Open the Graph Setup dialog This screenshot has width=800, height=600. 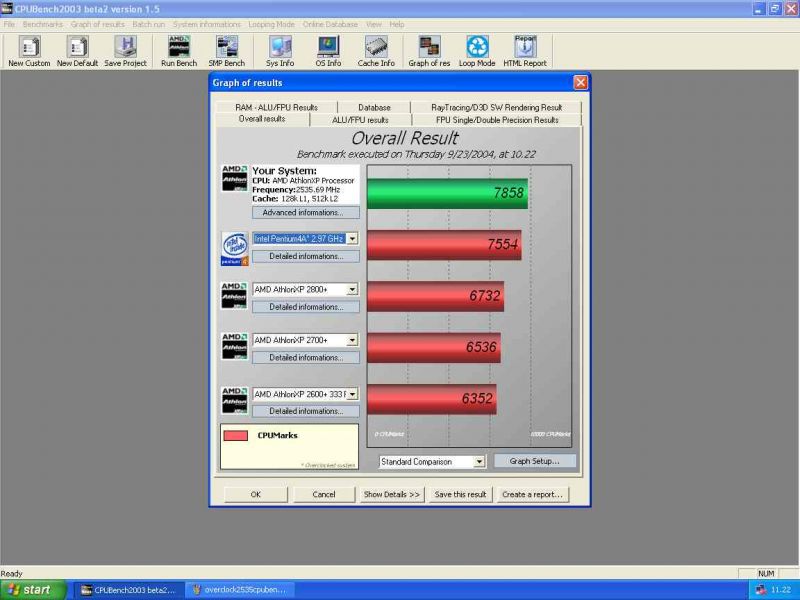[535, 461]
